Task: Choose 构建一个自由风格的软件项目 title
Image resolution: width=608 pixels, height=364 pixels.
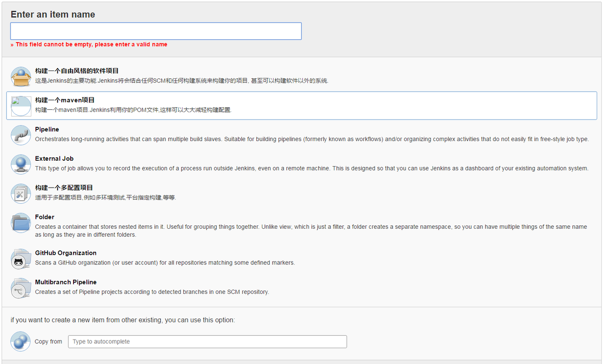Action: 77,71
